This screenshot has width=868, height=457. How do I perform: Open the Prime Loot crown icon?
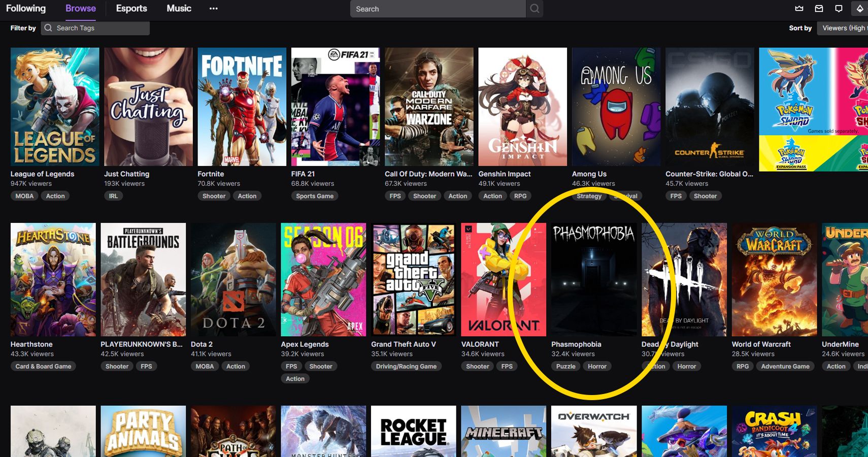click(799, 9)
